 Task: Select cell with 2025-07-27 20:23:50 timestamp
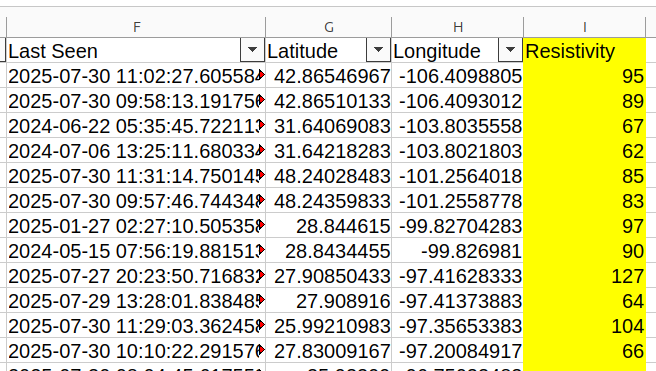click(x=136, y=276)
